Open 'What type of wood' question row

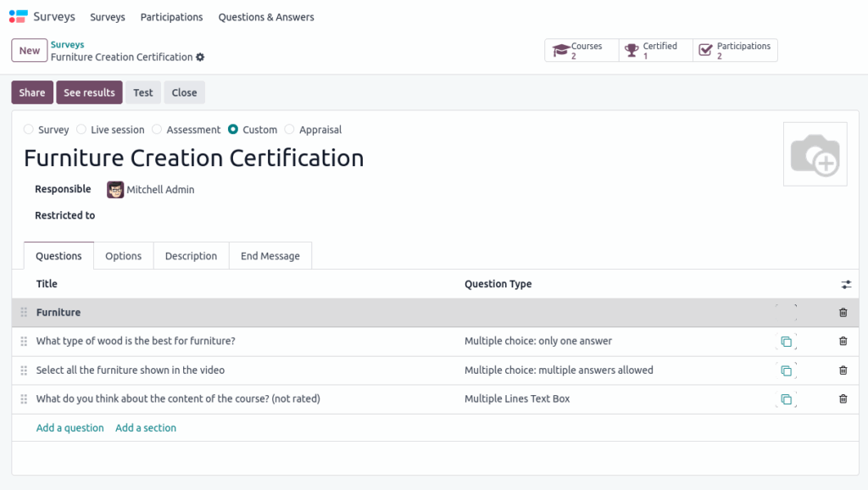click(136, 341)
